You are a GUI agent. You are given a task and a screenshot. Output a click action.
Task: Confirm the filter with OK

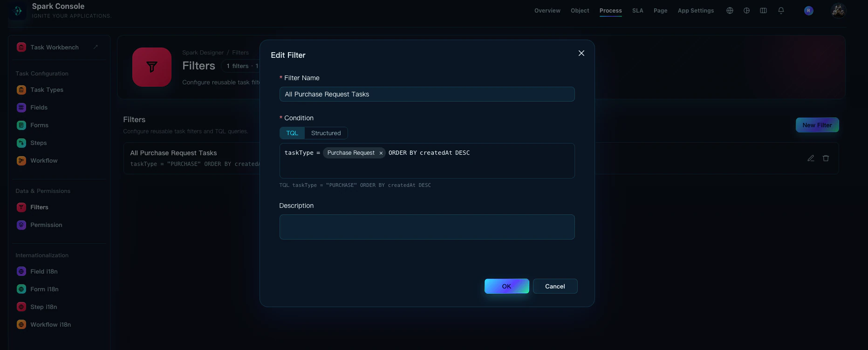point(507,286)
